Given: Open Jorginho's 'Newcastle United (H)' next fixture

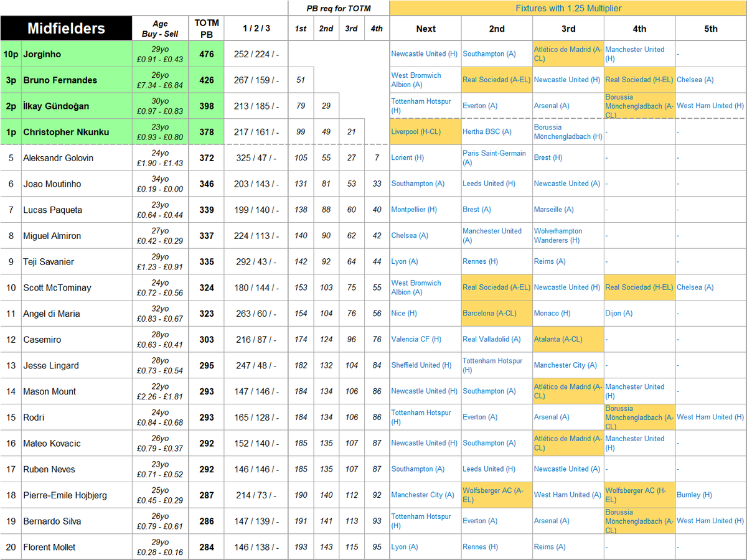Looking at the screenshot, I should (x=425, y=54).
